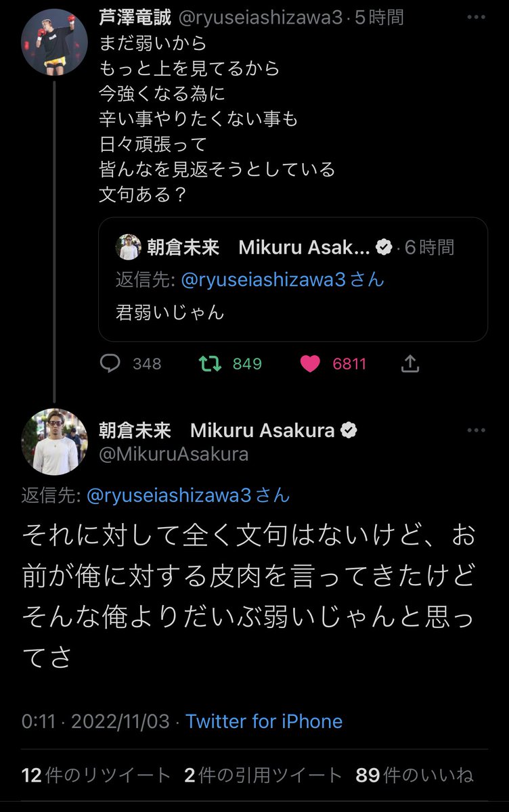Tap verified badge inside the quoted tweet

384,248
